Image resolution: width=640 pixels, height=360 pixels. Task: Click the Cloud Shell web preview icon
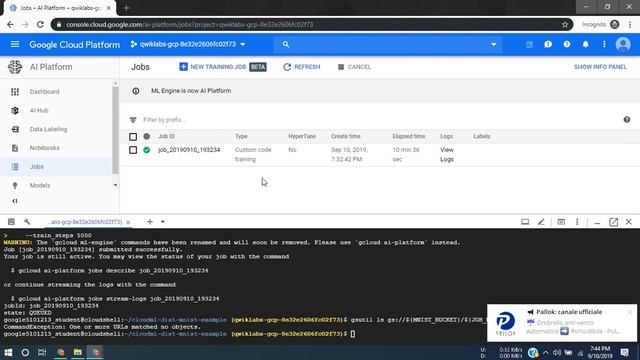(x=561, y=222)
